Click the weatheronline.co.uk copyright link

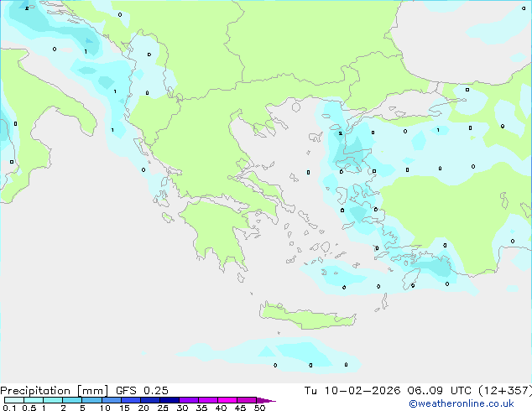[x=462, y=403]
